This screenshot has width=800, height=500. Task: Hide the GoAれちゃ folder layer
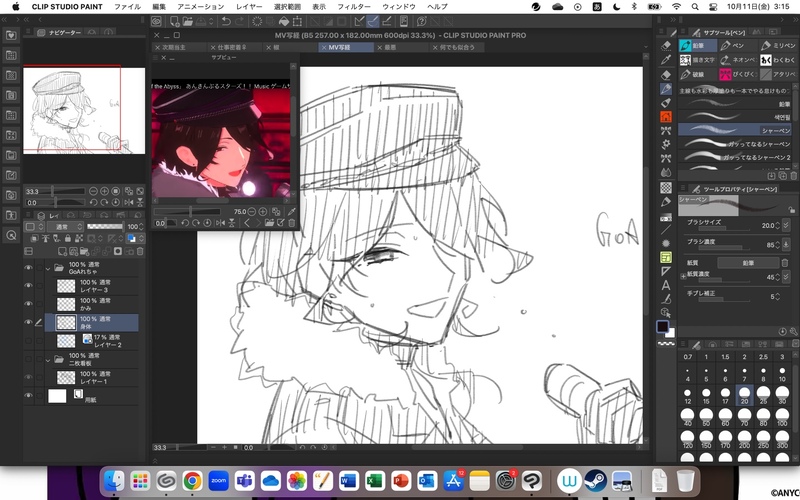(x=28, y=268)
